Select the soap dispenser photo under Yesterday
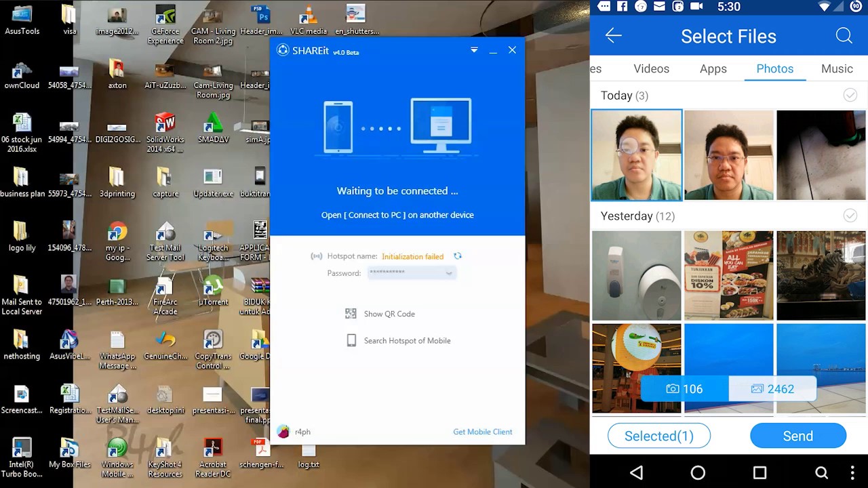 (636, 275)
